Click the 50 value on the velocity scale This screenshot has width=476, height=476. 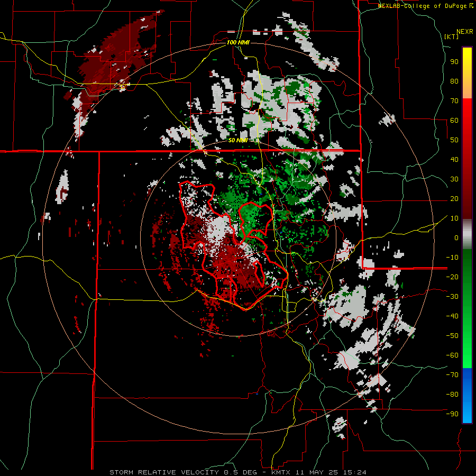coord(454,140)
